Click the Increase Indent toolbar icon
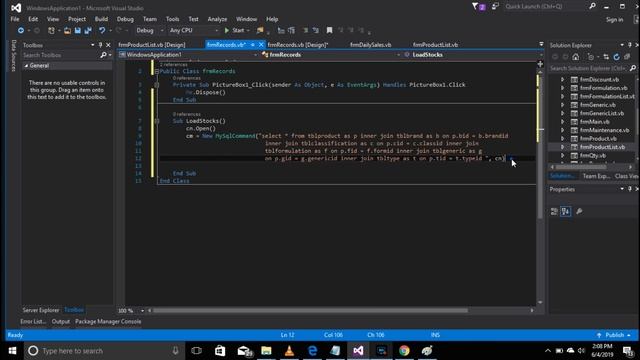640x360 pixels. pyautogui.click(x=291, y=31)
